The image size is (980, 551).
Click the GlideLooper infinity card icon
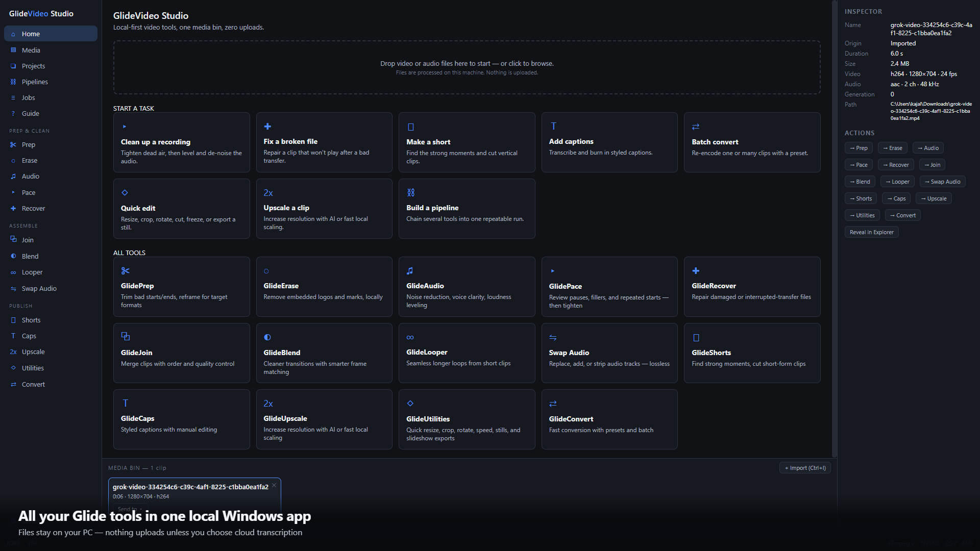(x=410, y=337)
